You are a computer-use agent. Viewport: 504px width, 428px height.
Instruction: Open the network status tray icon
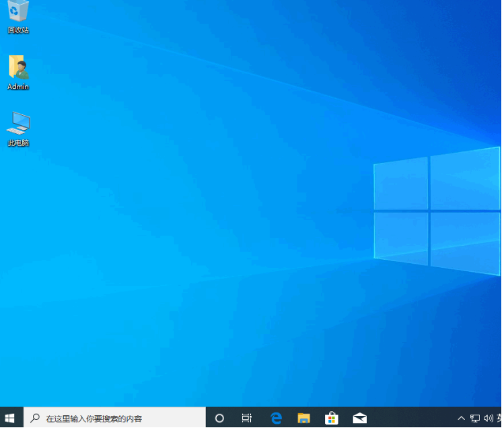click(x=475, y=418)
